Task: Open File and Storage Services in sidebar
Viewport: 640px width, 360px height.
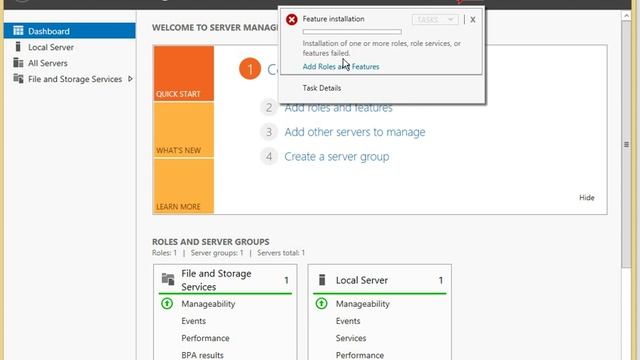Action: click(x=75, y=79)
